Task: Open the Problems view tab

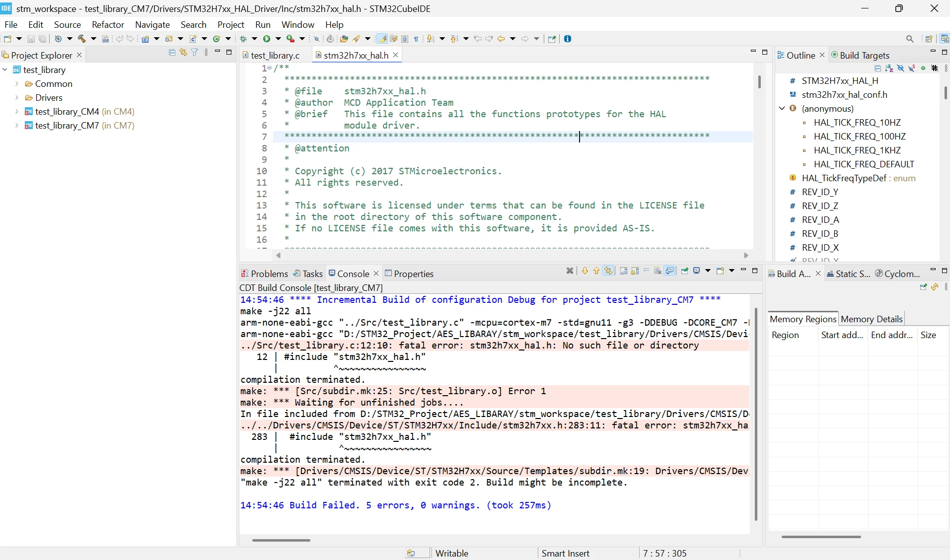Action: pyautogui.click(x=265, y=274)
